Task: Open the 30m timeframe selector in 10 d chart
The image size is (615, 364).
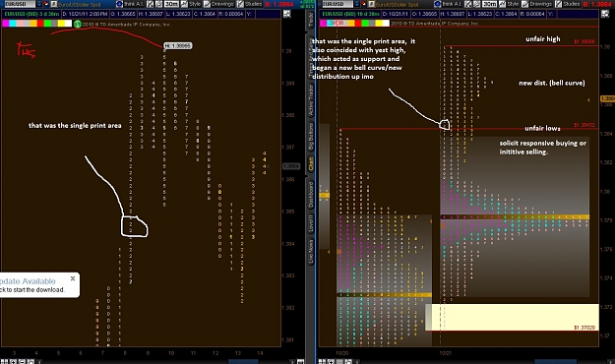Action: [489, 4]
